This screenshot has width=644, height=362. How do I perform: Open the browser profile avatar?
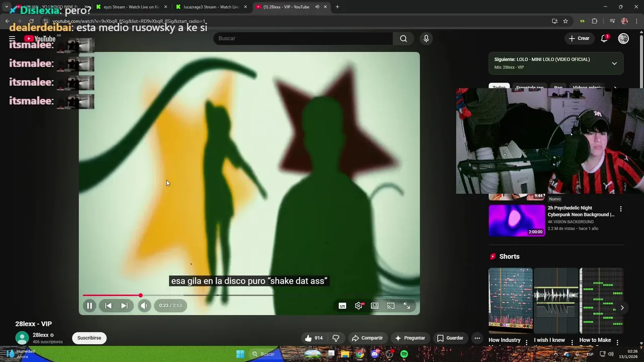click(x=624, y=21)
